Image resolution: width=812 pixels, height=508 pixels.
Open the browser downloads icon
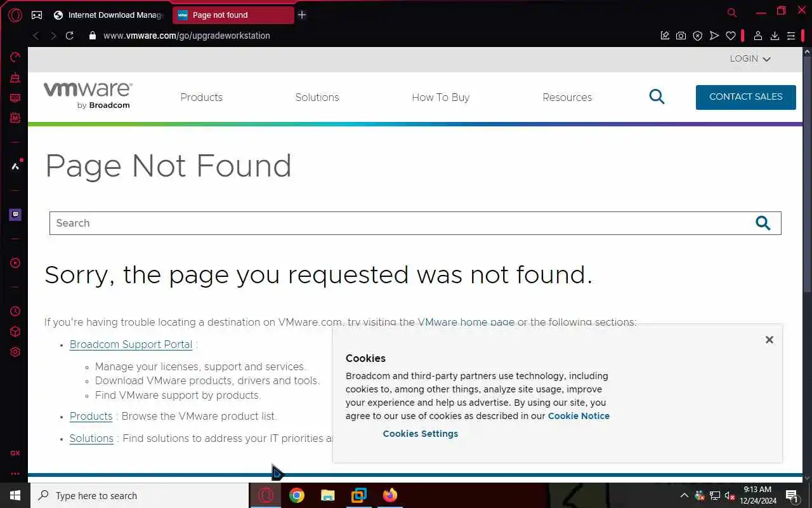tap(775, 36)
